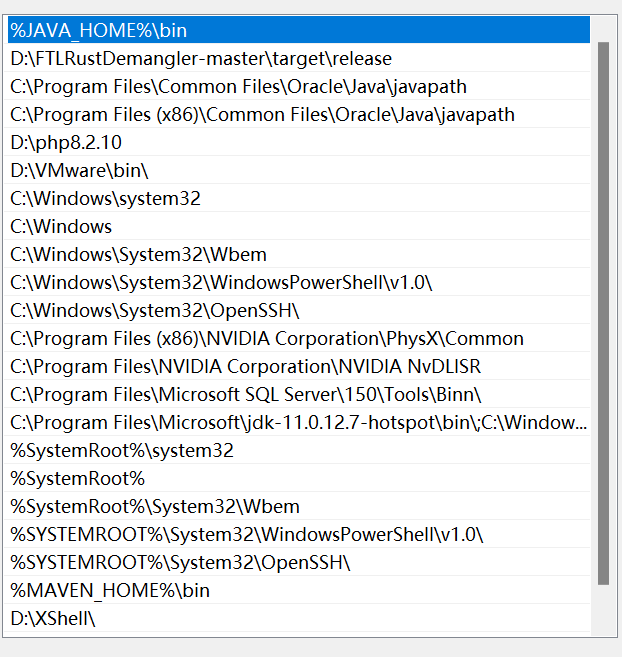This screenshot has width=622, height=657.
Task: Click the vertical scrollbar of the path list
Action: tap(603, 312)
